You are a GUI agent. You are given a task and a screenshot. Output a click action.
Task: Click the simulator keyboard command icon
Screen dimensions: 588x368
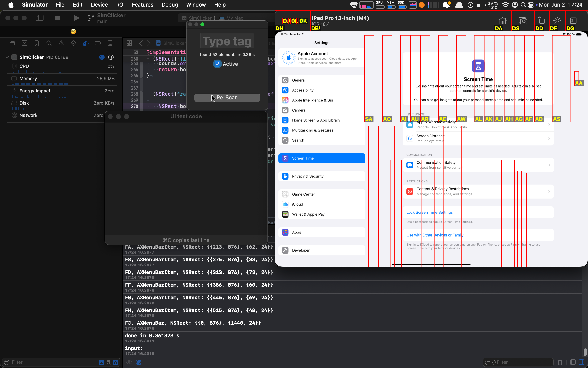[573, 20]
